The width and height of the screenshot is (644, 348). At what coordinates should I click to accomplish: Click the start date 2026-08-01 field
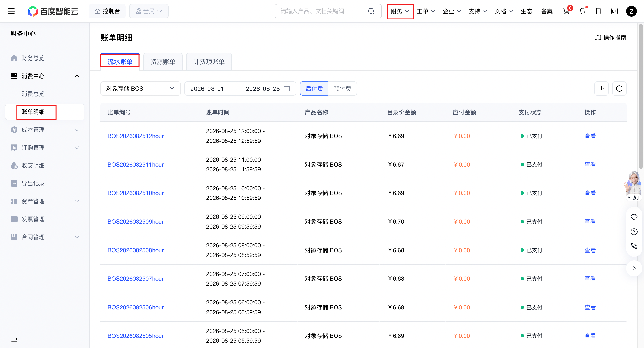tap(207, 89)
